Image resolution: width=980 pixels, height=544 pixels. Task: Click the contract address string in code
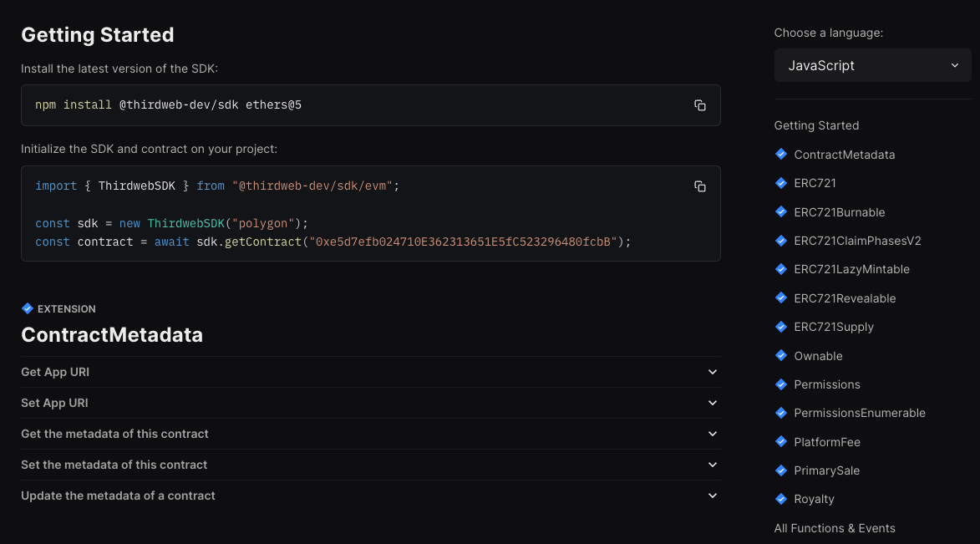click(463, 242)
